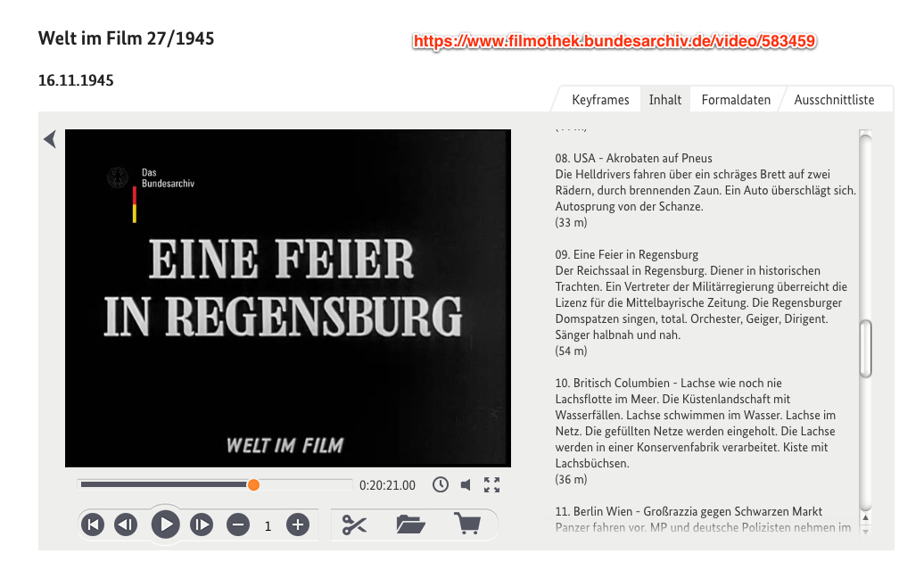
Task: Open the folder icon in player toolbar
Action: pos(410,524)
